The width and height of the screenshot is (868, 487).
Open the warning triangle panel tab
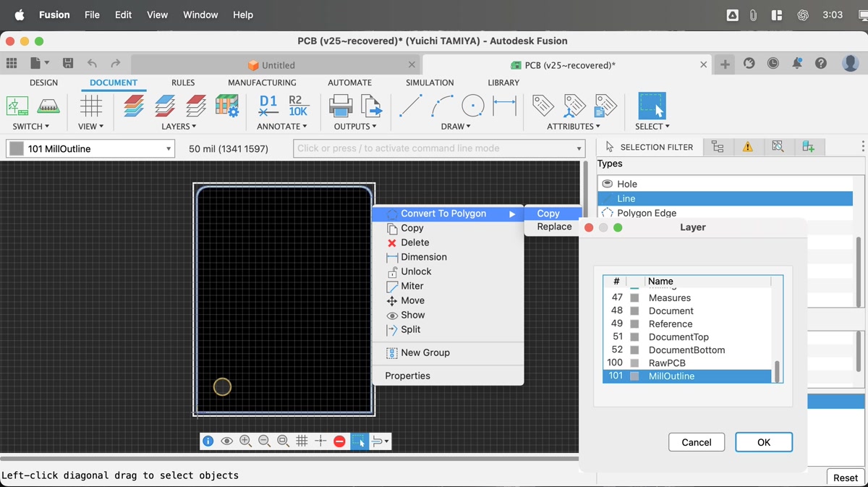748,147
